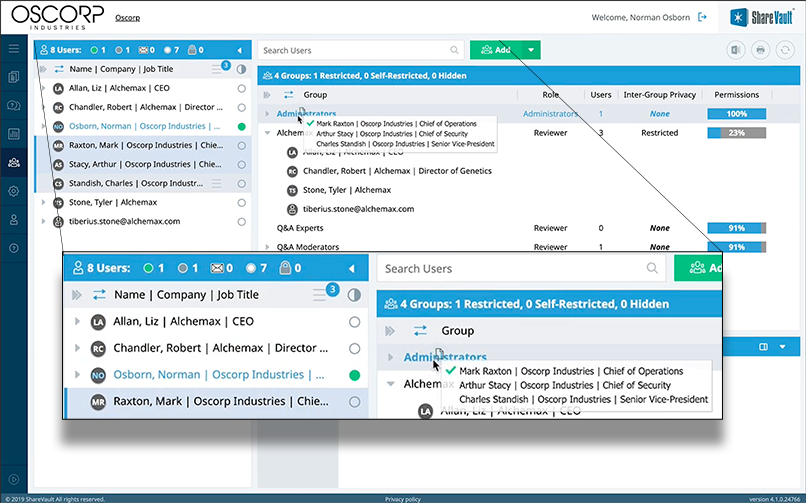Print the users and groups list
Image resolution: width=806 pixels, height=503 pixels.
click(760, 50)
